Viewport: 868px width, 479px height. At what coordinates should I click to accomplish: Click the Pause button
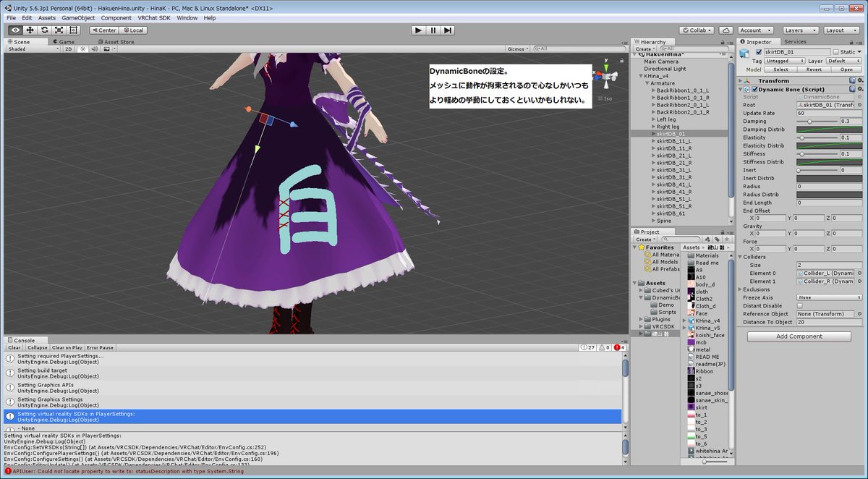tap(433, 30)
